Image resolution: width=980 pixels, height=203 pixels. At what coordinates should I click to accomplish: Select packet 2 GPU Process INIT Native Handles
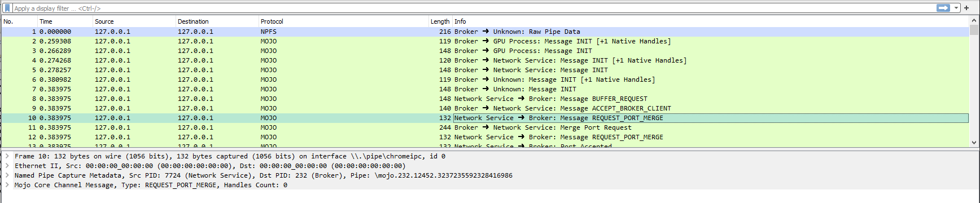coord(485,41)
